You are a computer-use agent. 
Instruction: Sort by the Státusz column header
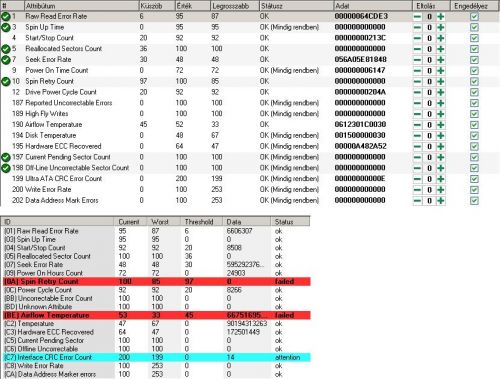coord(296,6)
